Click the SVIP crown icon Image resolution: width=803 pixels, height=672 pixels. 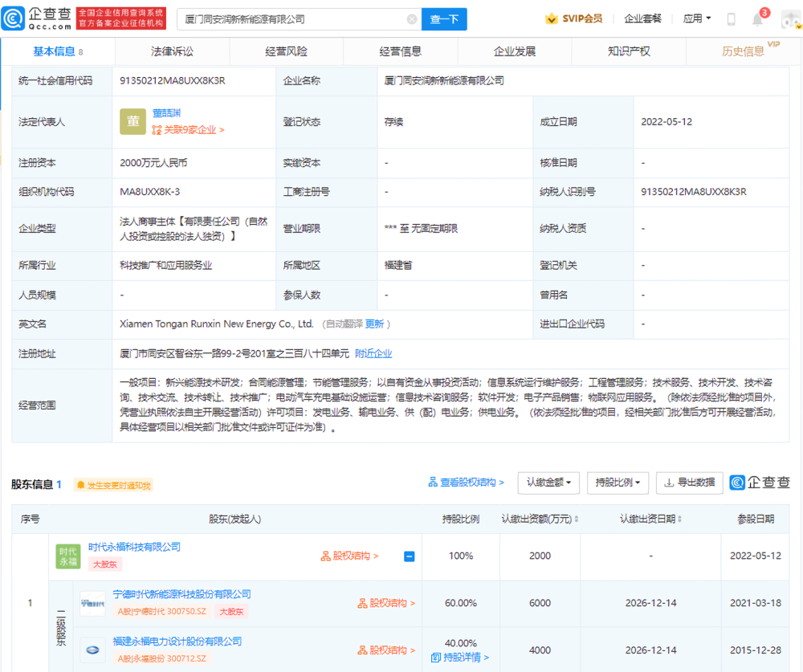[x=552, y=19]
